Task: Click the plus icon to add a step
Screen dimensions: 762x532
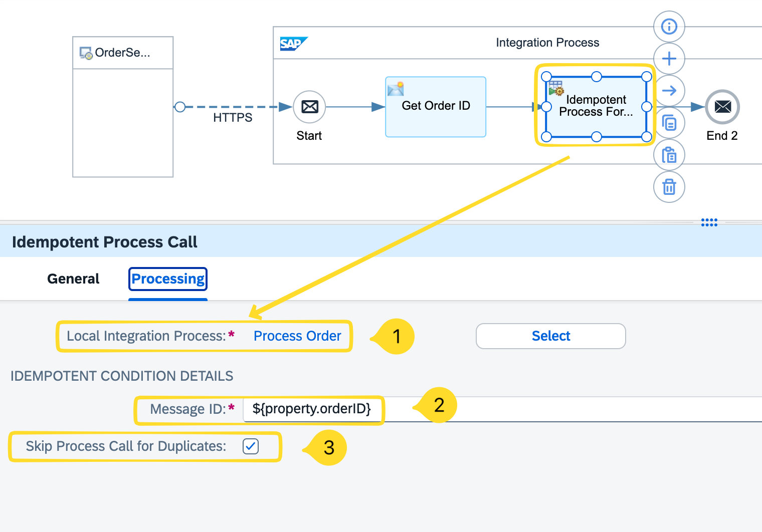Action: tap(669, 59)
